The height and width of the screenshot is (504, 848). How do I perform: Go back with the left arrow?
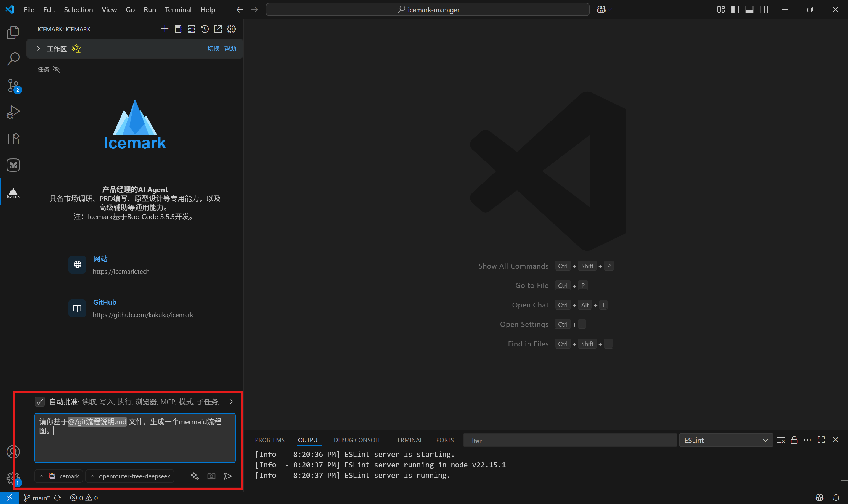[240, 9]
